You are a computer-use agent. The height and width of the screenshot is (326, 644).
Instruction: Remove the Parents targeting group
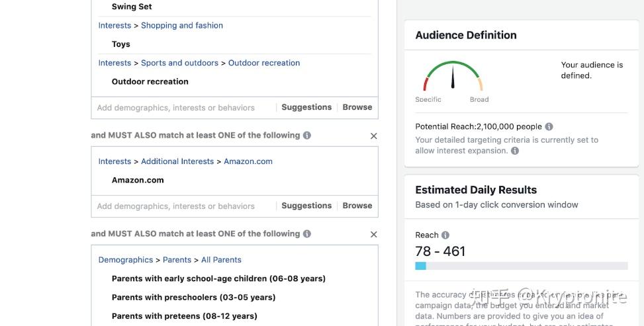click(373, 234)
